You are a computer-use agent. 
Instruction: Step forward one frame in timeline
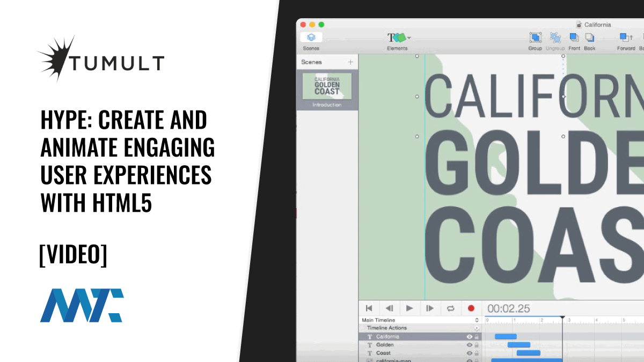(x=430, y=308)
